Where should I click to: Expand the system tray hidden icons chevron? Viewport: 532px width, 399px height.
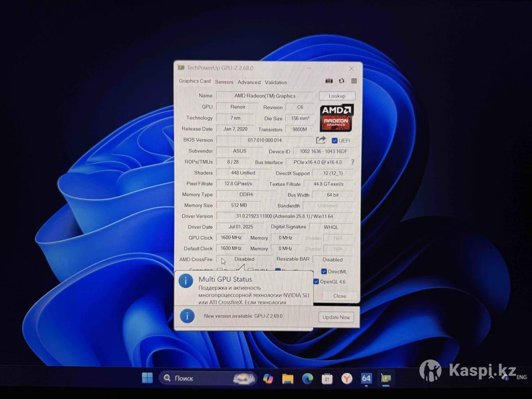(x=491, y=377)
